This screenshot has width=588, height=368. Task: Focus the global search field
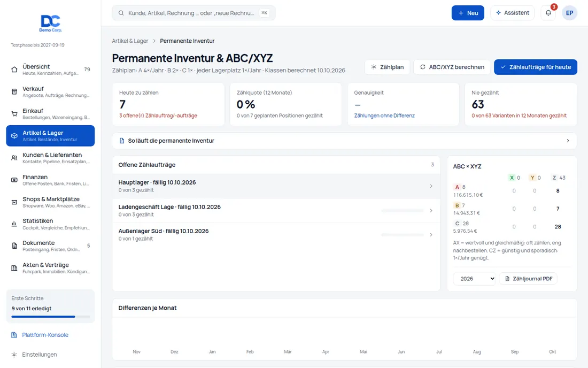(194, 13)
